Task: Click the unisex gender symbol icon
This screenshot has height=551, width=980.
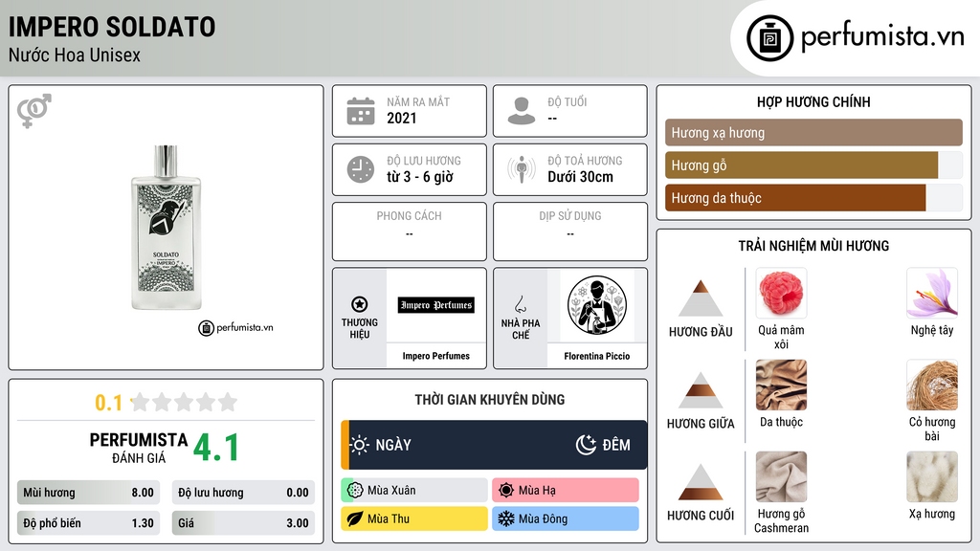Action: pyautogui.click(x=33, y=111)
